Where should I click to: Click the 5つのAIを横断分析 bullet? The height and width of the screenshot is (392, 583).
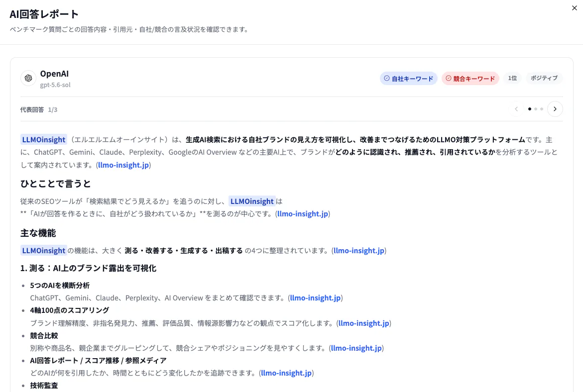[x=60, y=286]
